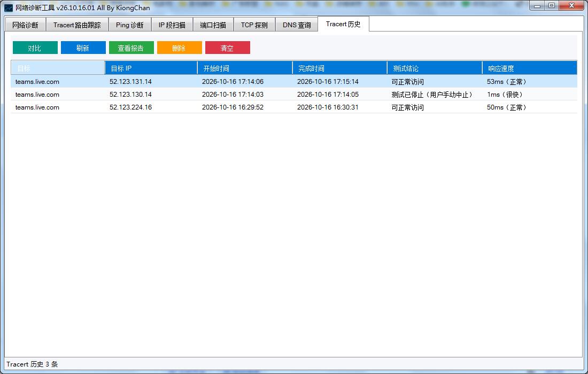Click start time 2026-10-16 17:14:06
This screenshot has width=588, height=374.
[x=233, y=82]
